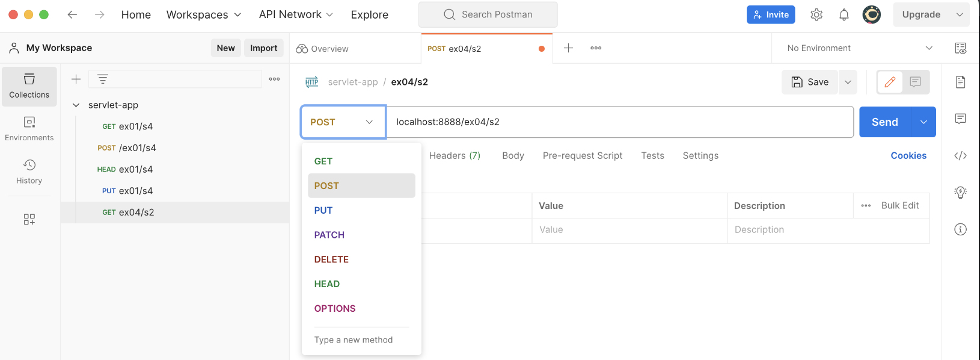Open the request Settings tab
This screenshot has height=360, width=980.
[700, 155]
